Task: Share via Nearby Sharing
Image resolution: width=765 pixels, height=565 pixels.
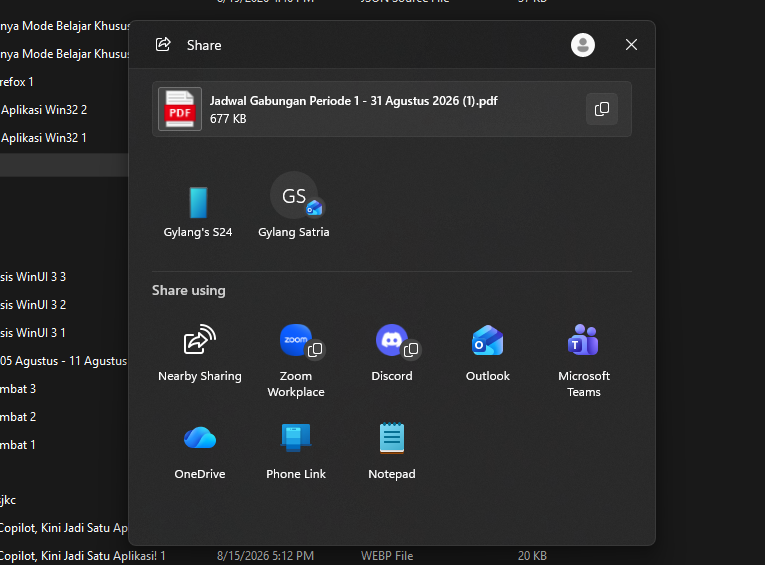Action: [x=200, y=355]
